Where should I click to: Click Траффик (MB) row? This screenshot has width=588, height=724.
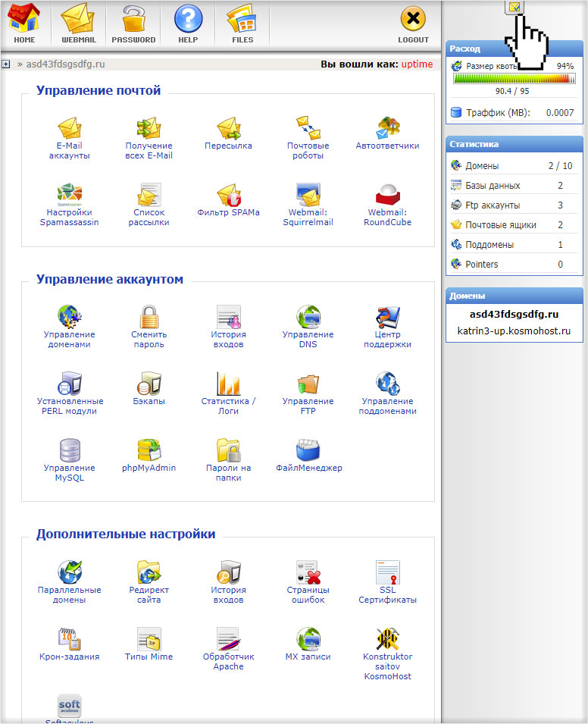tap(513, 113)
